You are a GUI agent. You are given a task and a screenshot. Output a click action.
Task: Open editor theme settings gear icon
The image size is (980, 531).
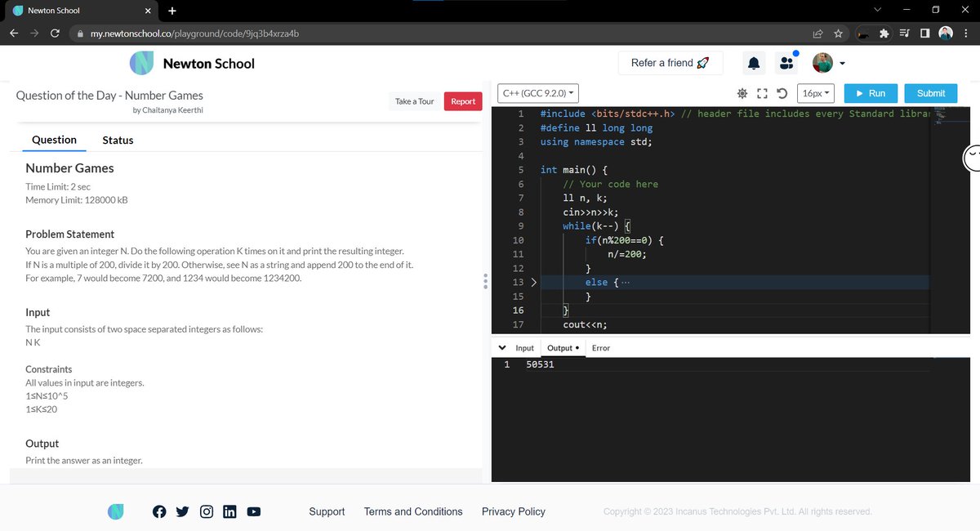[742, 93]
